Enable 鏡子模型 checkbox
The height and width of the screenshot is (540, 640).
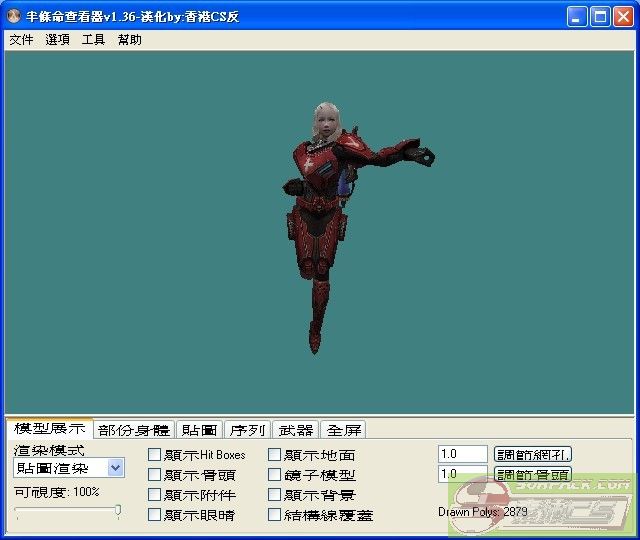coord(274,475)
